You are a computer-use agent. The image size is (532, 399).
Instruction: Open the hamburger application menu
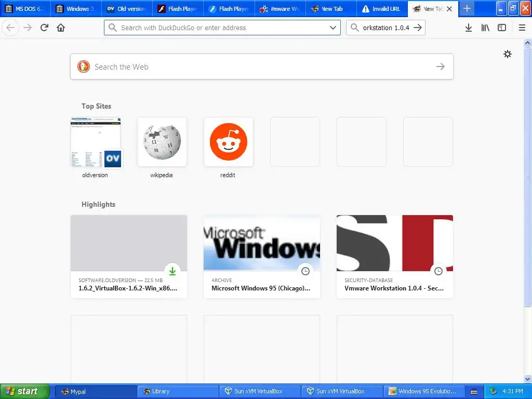[522, 28]
